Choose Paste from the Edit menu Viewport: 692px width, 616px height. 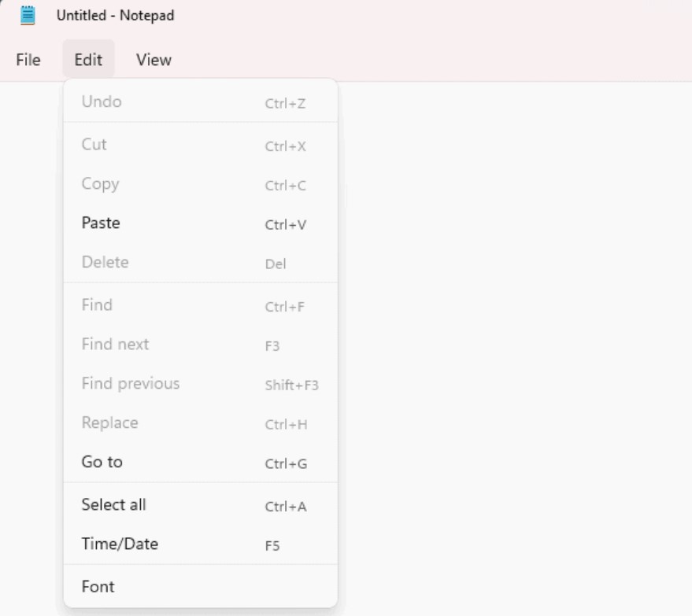coord(201,223)
